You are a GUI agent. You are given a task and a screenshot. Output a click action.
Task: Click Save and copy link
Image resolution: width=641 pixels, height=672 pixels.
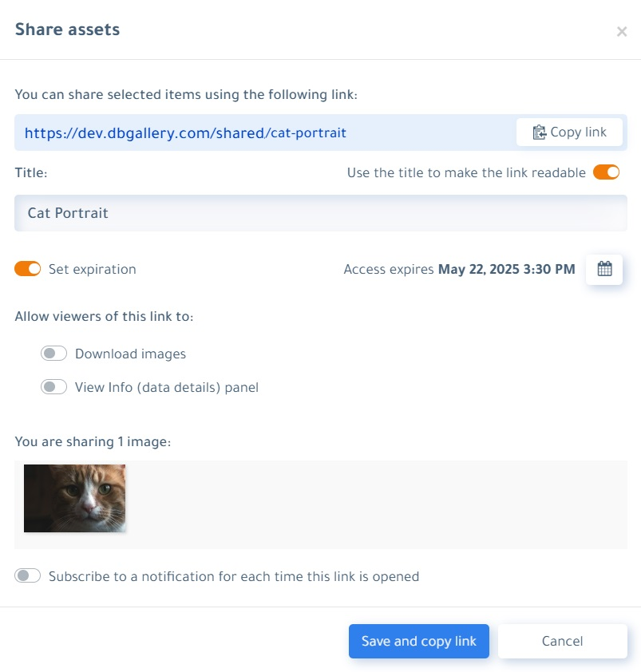coord(418,641)
